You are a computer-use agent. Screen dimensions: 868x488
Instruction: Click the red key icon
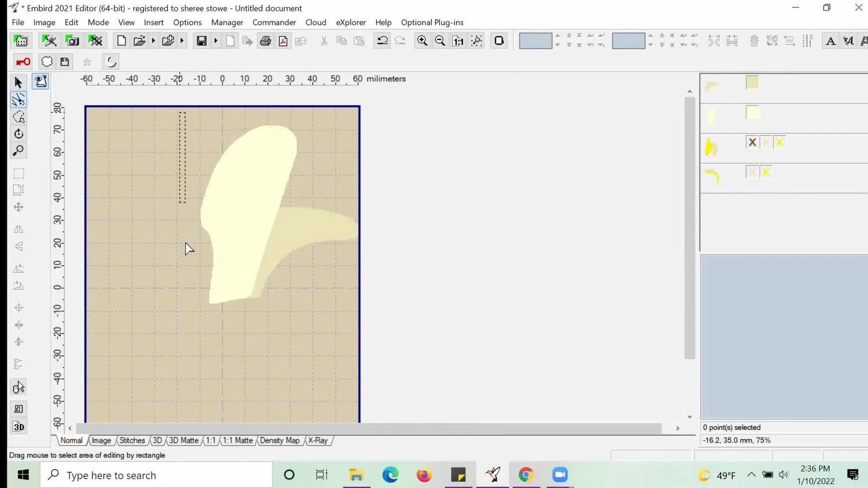point(23,62)
